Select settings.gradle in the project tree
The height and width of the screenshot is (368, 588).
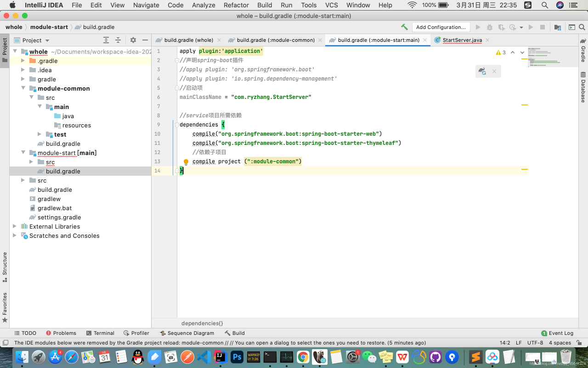(x=59, y=217)
